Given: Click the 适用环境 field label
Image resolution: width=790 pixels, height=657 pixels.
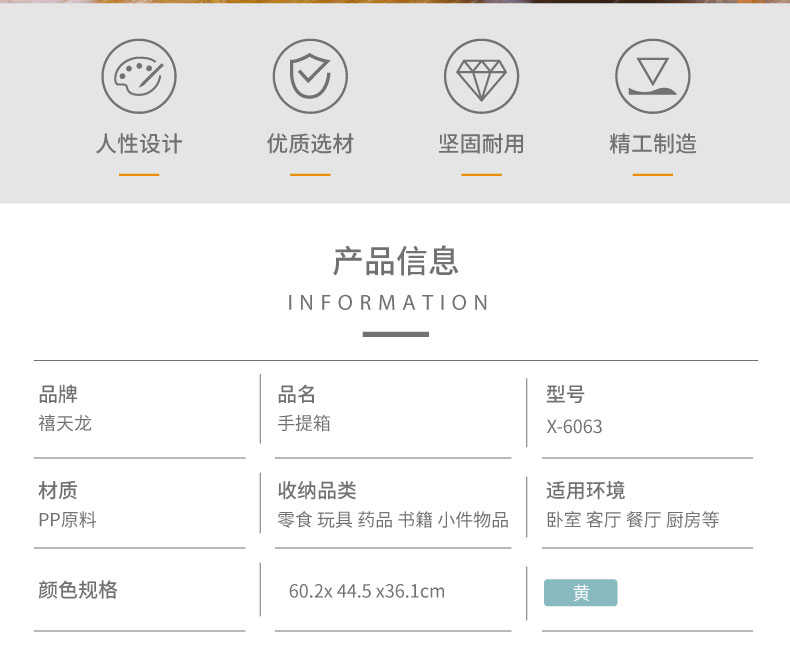Looking at the screenshot, I should [585, 490].
